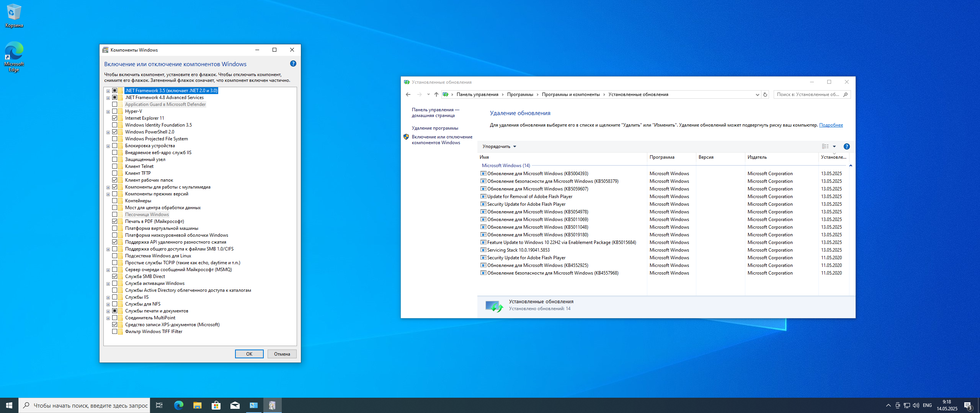Image resolution: width=980 pixels, height=413 pixels.
Task: Open the notification center icon
Action: click(x=969, y=406)
